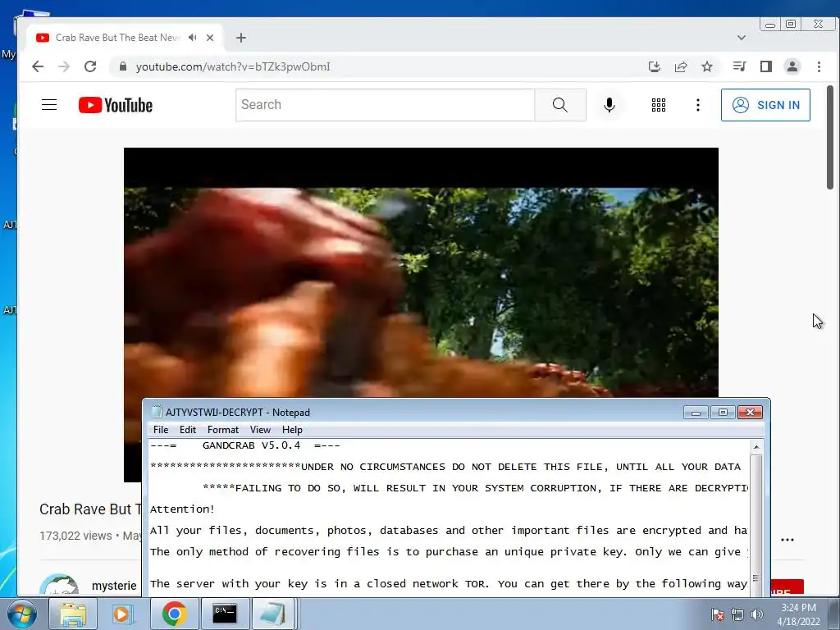Close the Crab Rave browser tab
Image resolution: width=840 pixels, height=630 pixels.
point(210,38)
